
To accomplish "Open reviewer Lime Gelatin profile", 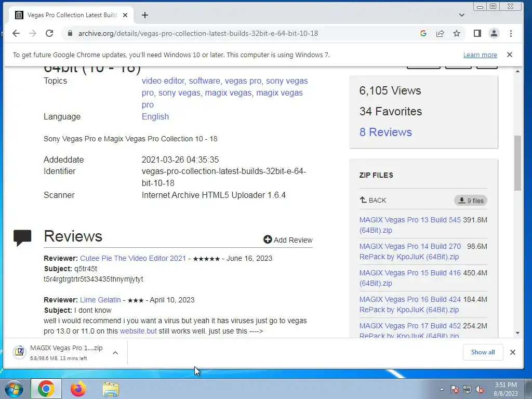I will (x=100, y=300).
